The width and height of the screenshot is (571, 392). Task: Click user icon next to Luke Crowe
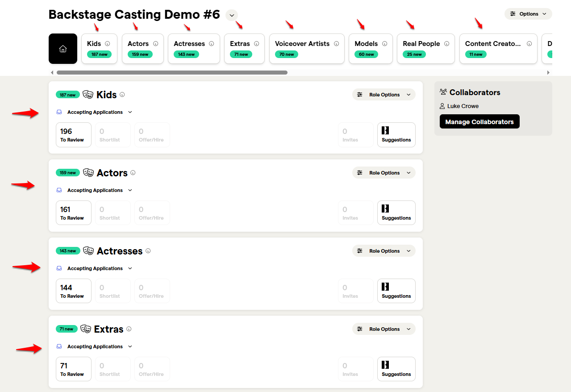442,106
